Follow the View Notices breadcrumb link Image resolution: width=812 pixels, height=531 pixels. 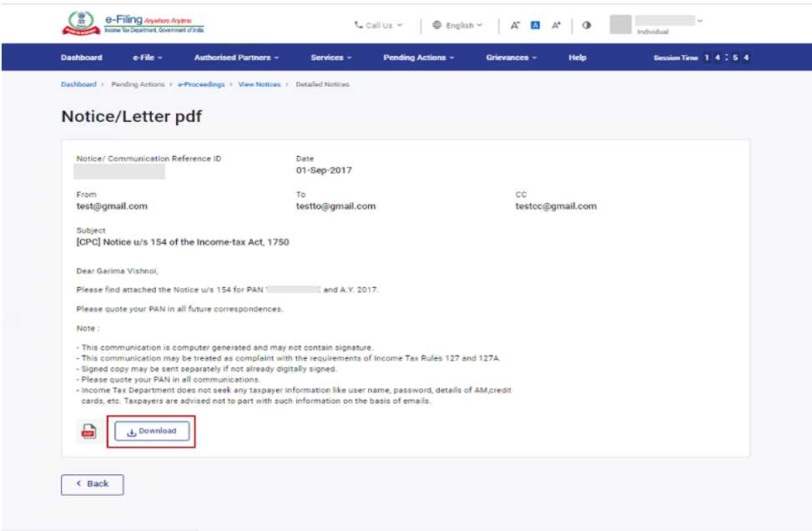click(x=260, y=84)
